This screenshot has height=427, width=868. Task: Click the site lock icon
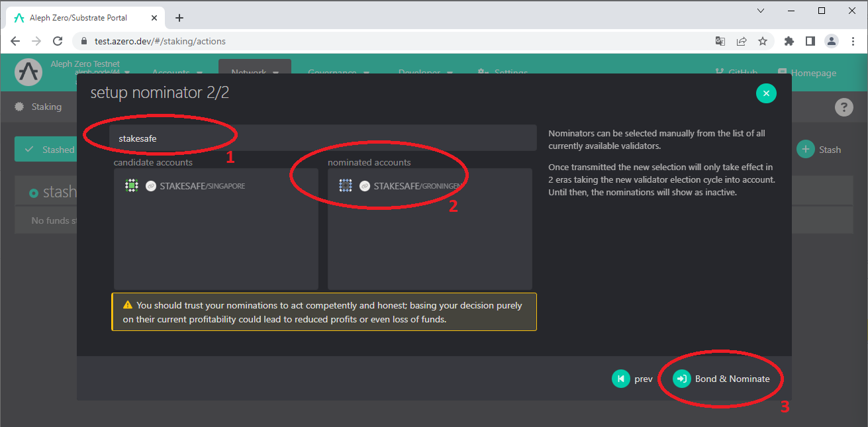coord(83,41)
